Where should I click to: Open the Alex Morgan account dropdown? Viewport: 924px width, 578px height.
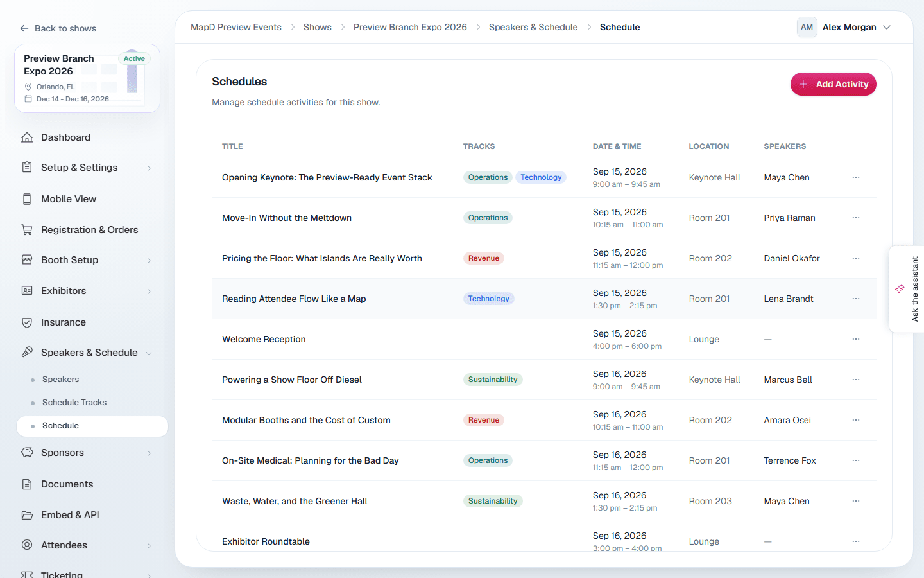pyautogui.click(x=844, y=27)
